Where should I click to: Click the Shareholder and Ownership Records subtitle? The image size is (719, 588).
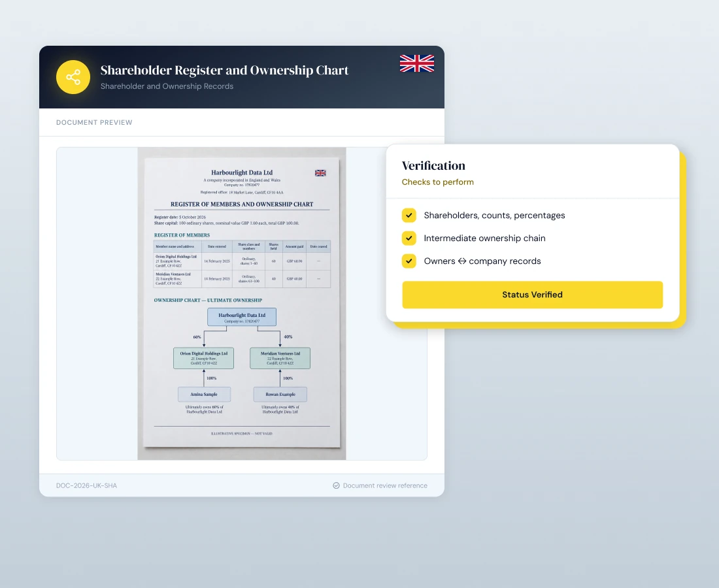(167, 86)
